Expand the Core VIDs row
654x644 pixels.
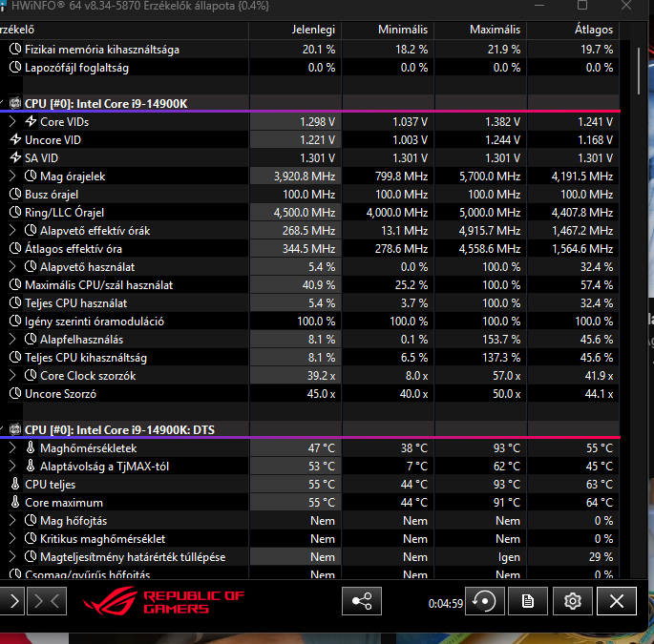(11, 122)
